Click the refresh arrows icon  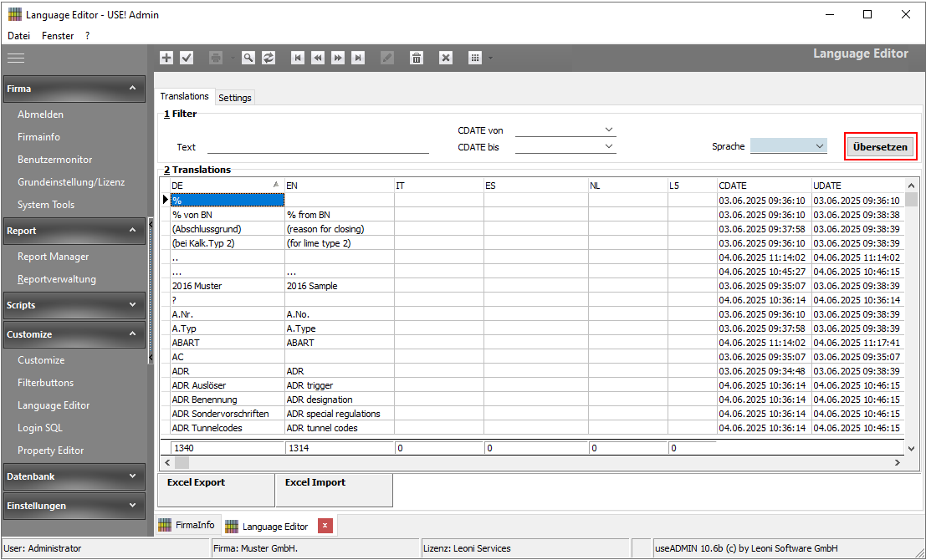pyautogui.click(x=269, y=58)
